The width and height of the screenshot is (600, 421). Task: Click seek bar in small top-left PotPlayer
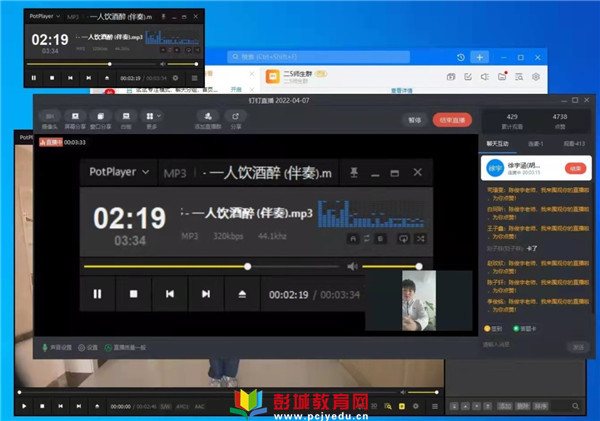pyautogui.click(x=93, y=64)
